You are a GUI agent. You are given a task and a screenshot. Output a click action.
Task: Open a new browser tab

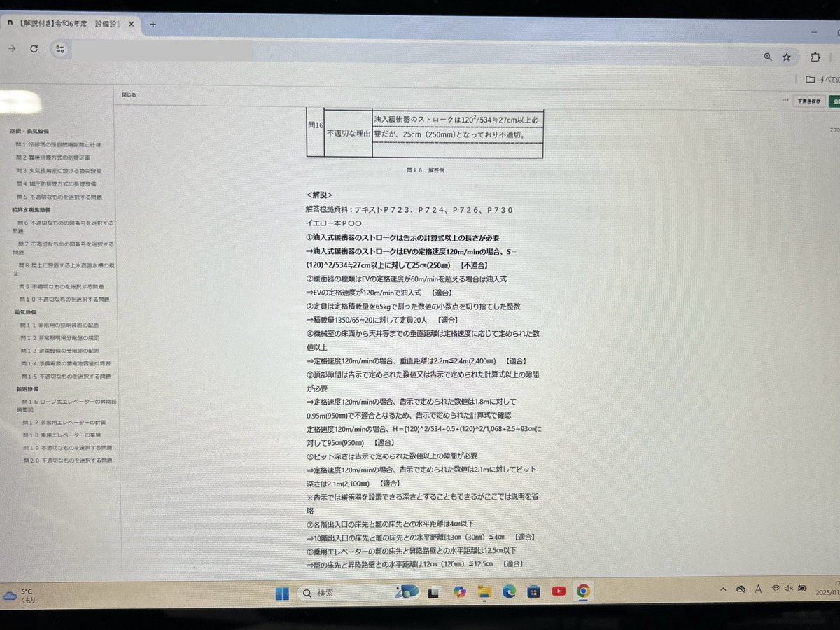point(153,24)
